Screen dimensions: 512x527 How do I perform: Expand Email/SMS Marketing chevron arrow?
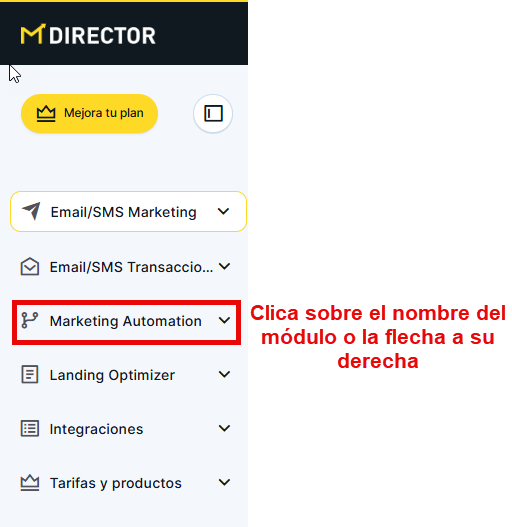(x=223, y=211)
